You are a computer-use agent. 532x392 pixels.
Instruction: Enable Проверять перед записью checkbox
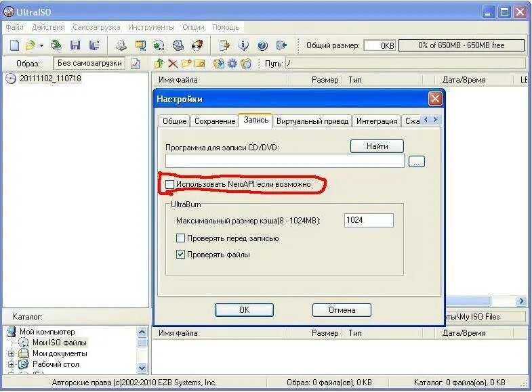[x=180, y=238]
